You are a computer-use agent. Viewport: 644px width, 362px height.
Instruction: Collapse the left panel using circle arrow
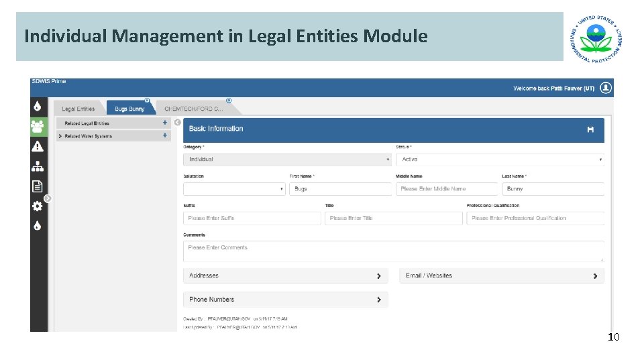[x=177, y=122]
